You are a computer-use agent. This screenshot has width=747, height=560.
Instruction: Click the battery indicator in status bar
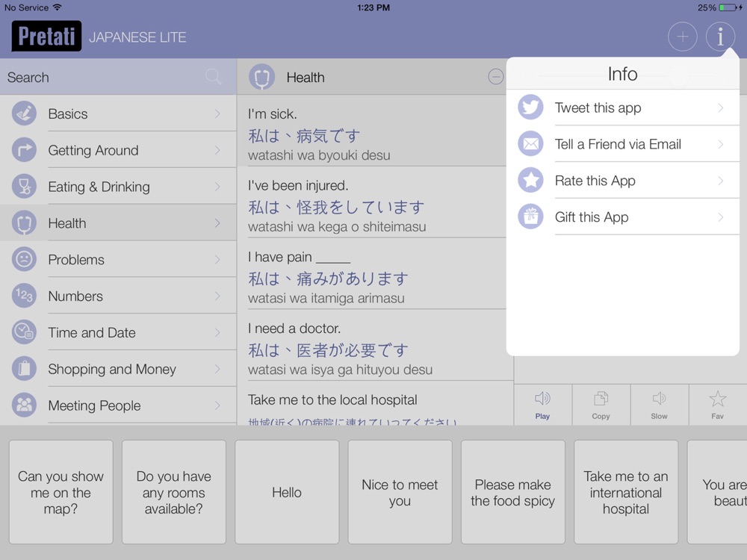(x=728, y=7)
